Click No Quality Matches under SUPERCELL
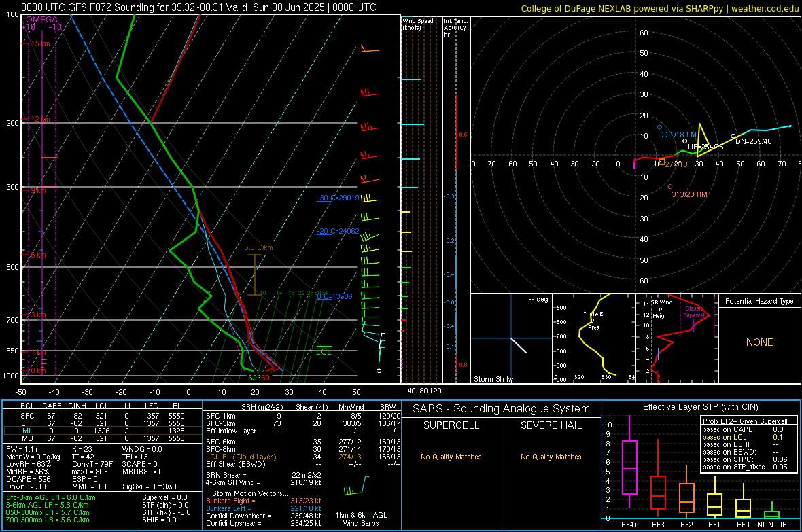This screenshot has height=532, width=802. 451,457
